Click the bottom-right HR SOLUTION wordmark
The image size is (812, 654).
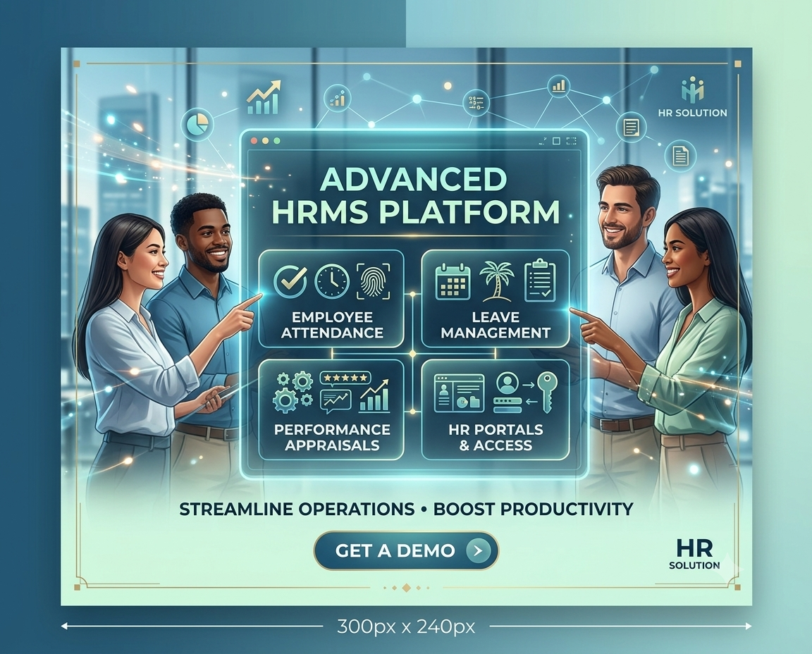pyautogui.click(x=694, y=554)
